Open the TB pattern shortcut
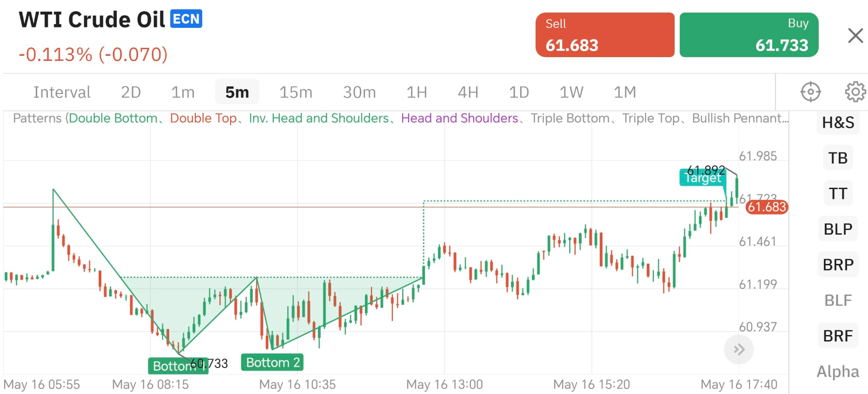The height and width of the screenshot is (394, 868). (x=837, y=158)
